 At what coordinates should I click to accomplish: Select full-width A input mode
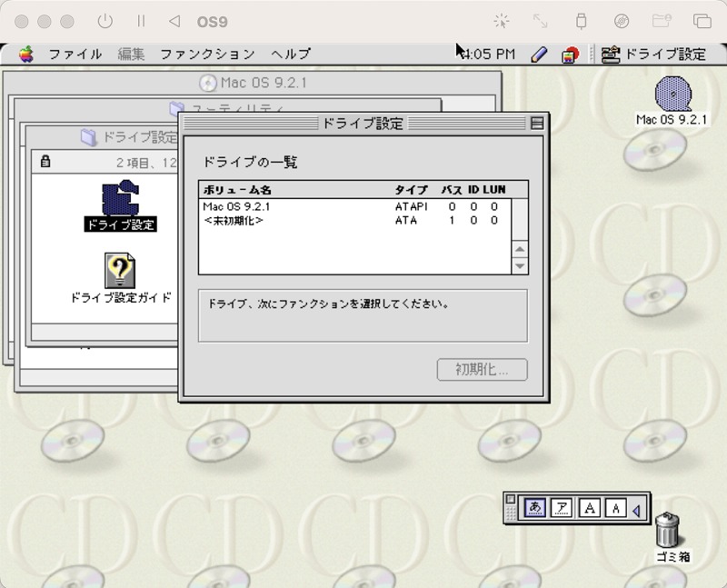(x=589, y=508)
